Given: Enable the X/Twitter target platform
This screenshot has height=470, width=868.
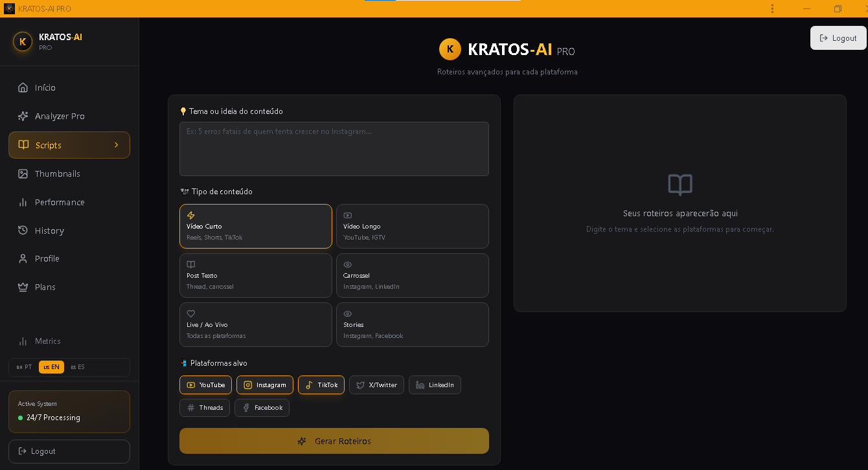Looking at the screenshot, I should (376, 385).
